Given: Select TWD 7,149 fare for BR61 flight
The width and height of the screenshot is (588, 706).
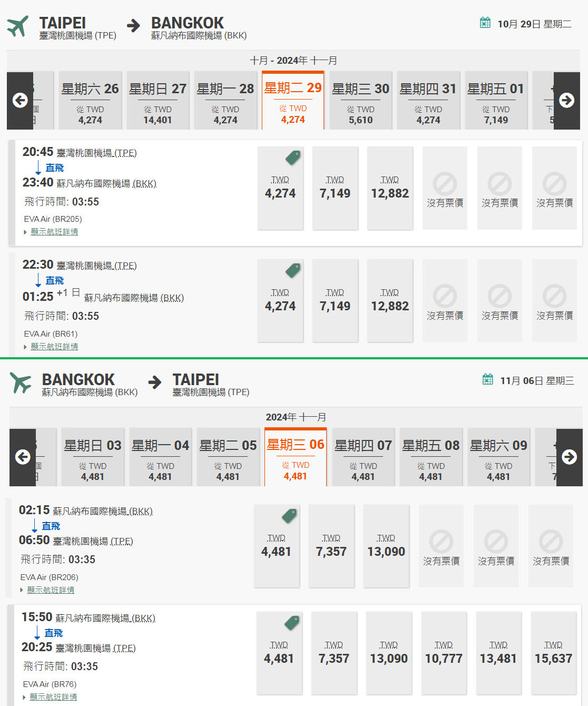Looking at the screenshot, I should [x=335, y=300].
